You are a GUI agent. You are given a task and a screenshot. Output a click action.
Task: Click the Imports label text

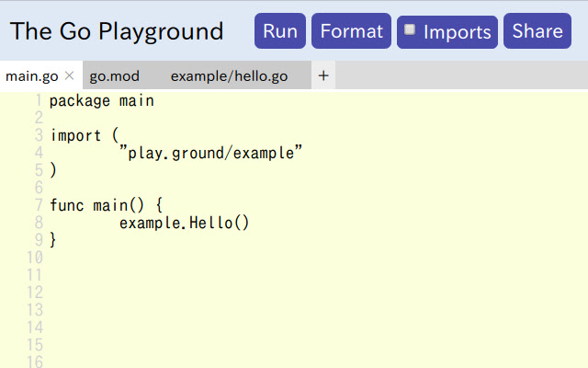point(458,32)
